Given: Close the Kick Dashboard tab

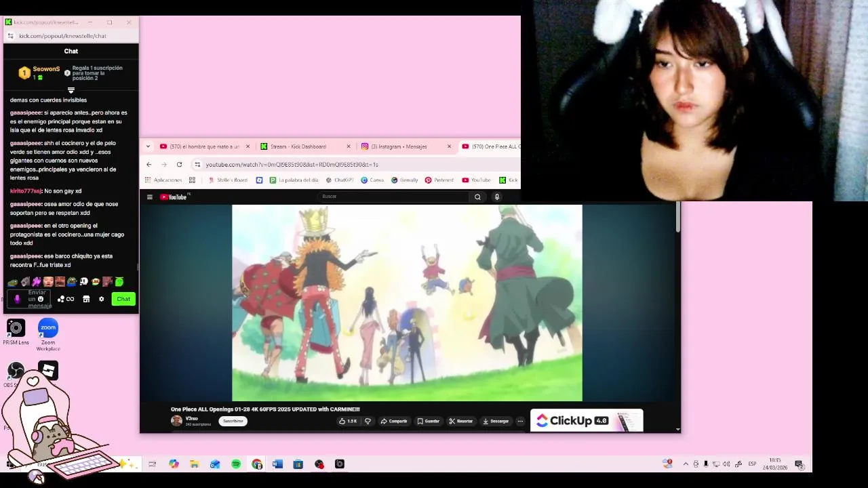Looking at the screenshot, I should 349,146.
